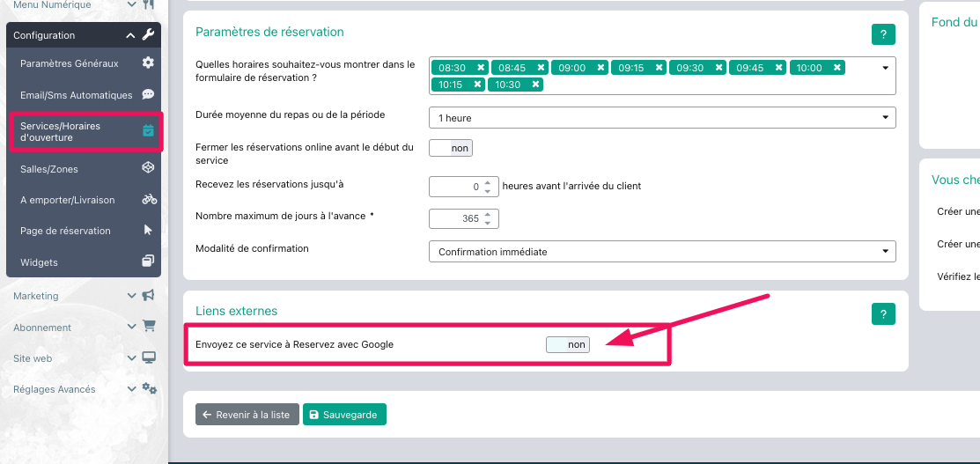
Task: Click the megaphone icon beside Marketing
Action: (148, 295)
